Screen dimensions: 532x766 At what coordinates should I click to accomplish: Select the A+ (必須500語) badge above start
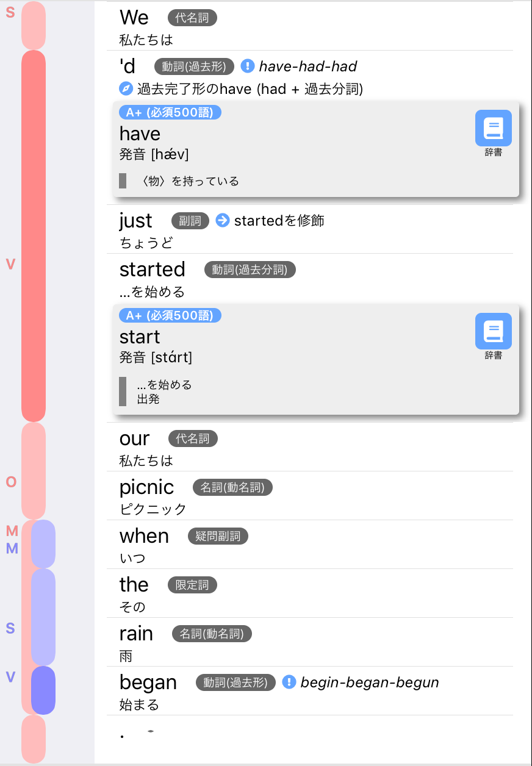point(170,315)
